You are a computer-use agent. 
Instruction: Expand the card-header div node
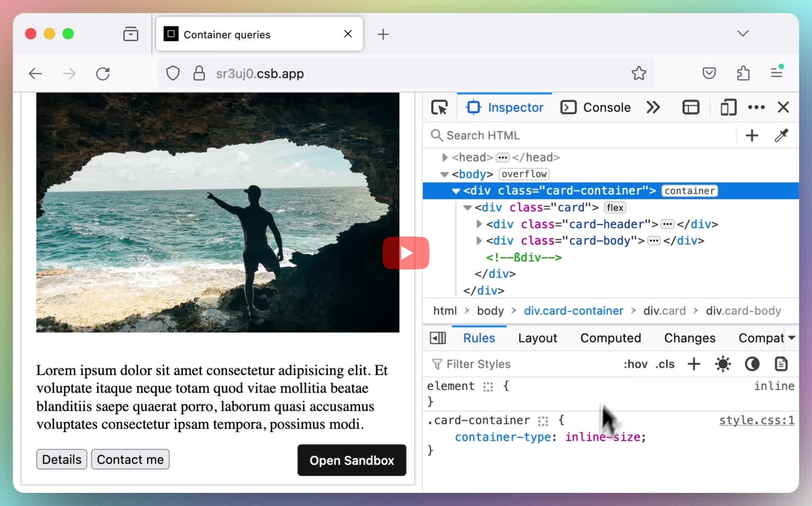pyautogui.click(x=479, y=224)
